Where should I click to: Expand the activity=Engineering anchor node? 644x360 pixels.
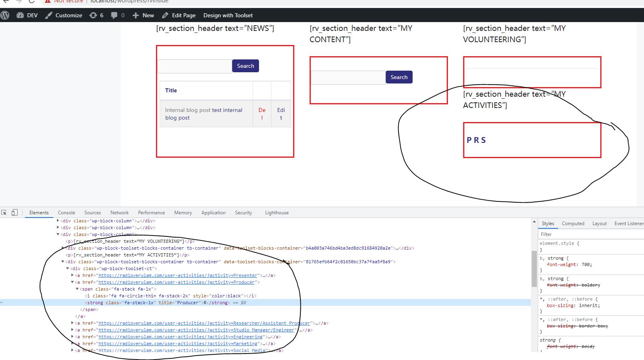[73, 337]
